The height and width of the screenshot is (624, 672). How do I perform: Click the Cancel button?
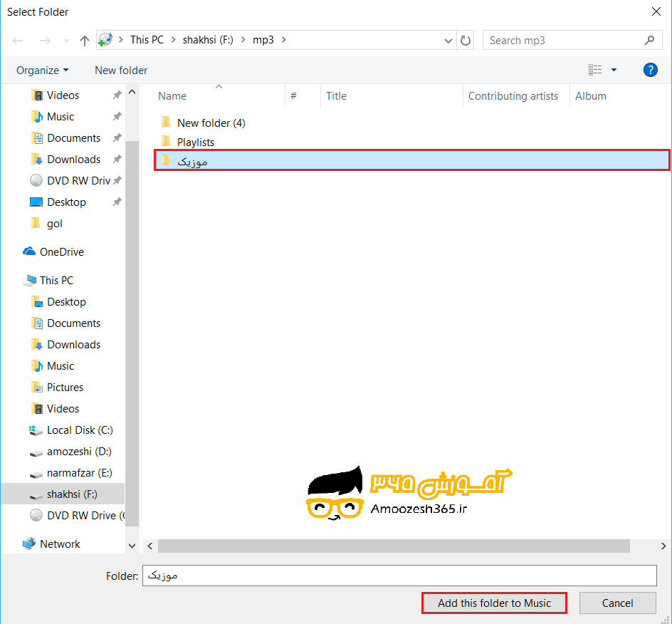(x=616, y=603)
